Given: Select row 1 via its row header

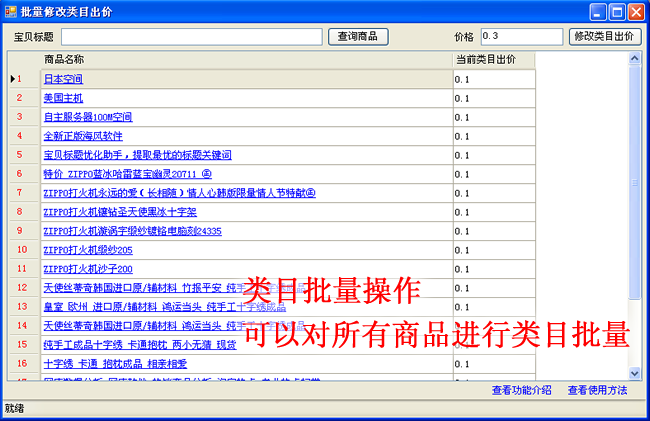Looking at the screenshot, I should click(x=23, y=79).
